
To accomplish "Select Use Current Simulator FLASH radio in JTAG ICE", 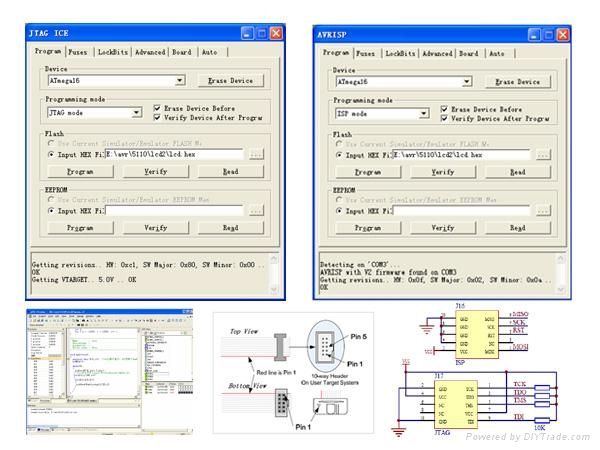I will (51, 143).
